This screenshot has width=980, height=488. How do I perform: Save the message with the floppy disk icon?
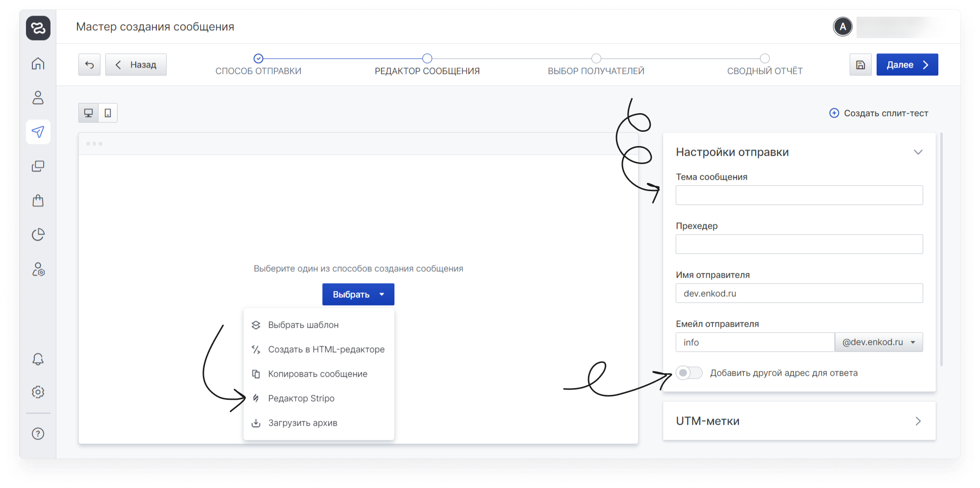(x=860, y=65)
